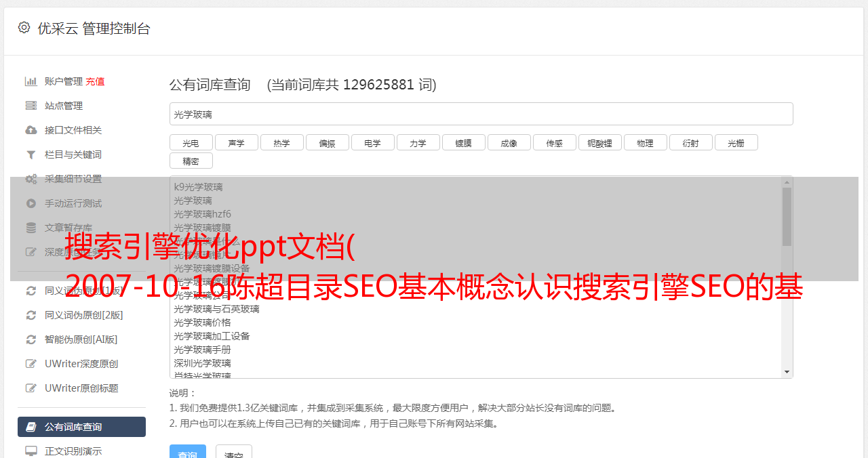
Task: Open 账户管理 bar chart icon
Action: point(31,81)
